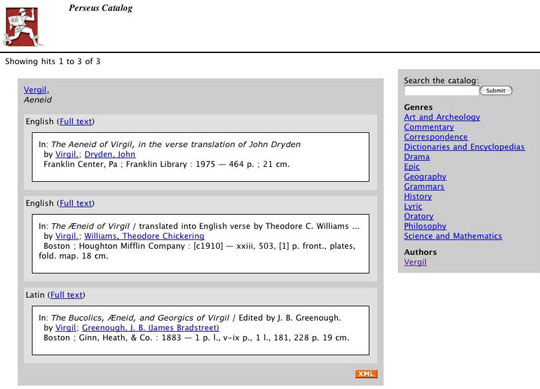Click 'The Bucolics, Æneid, and Georgics of Virgil' title
The height and width of the screenshot is (389, 540).
(x=140, y=318)
